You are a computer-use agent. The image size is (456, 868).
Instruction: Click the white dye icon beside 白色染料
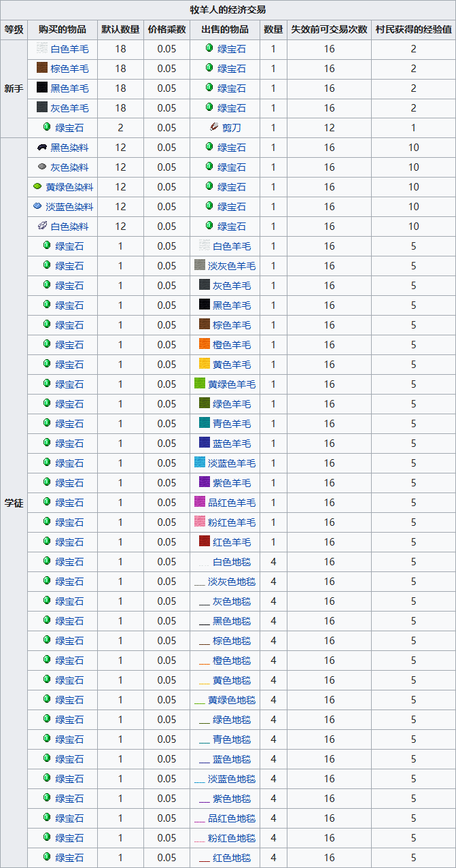(x=42, y=226)
